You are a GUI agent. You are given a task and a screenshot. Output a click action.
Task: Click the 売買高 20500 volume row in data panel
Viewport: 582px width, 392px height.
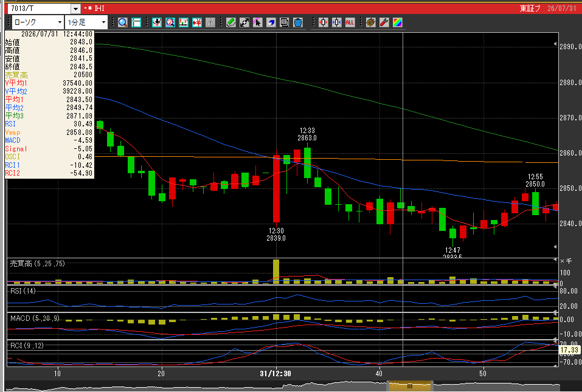(x=49, y=75)
